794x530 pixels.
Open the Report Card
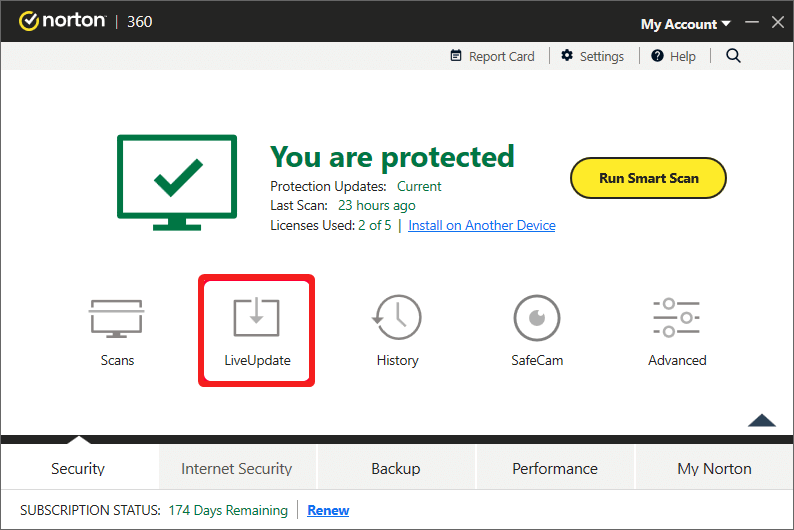492,56
